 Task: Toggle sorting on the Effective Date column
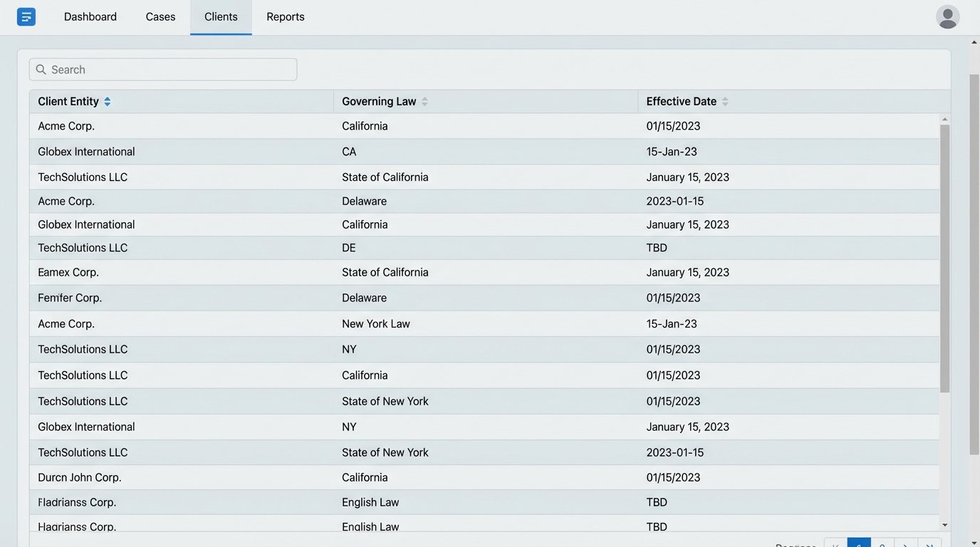coord(725,101)
